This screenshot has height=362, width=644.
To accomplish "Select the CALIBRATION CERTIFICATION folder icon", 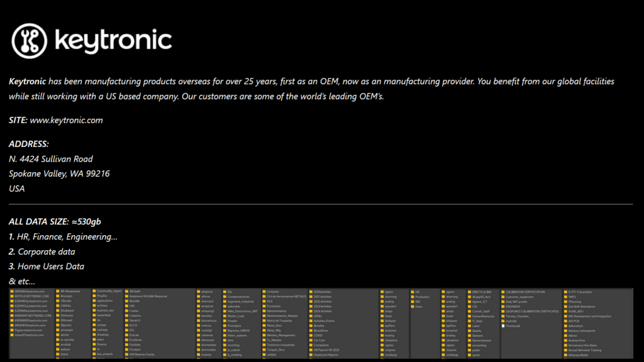I will (503, 292).
